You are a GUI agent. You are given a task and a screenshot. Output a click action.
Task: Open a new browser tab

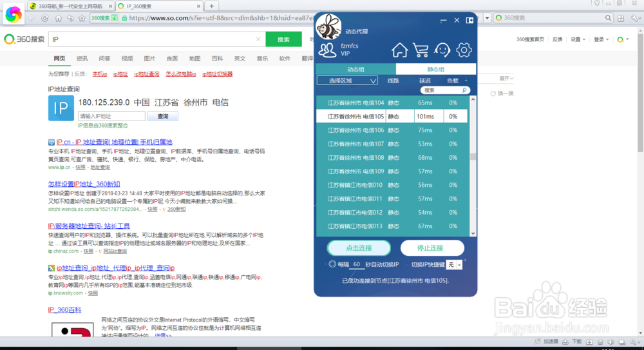pos(211,6)
